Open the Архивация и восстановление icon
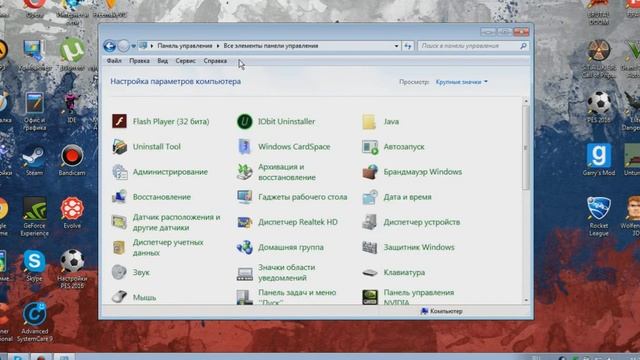This screenshot has width=640, height=360. click(244, 172)
